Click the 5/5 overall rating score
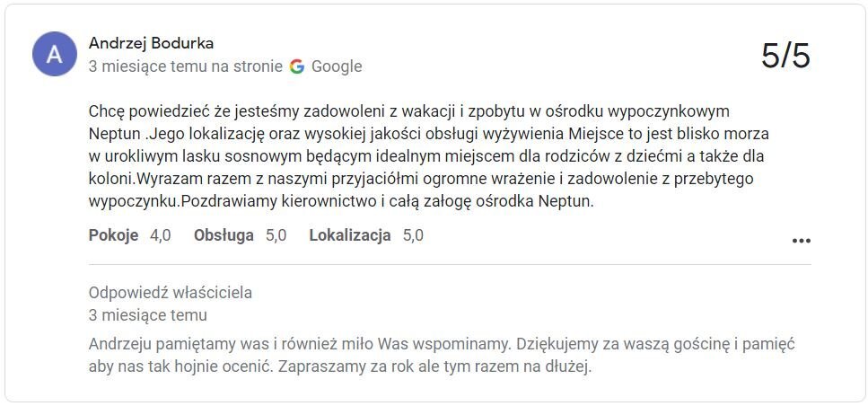The image size is (868, 406). pyautogui.click(x=785, y=56)
